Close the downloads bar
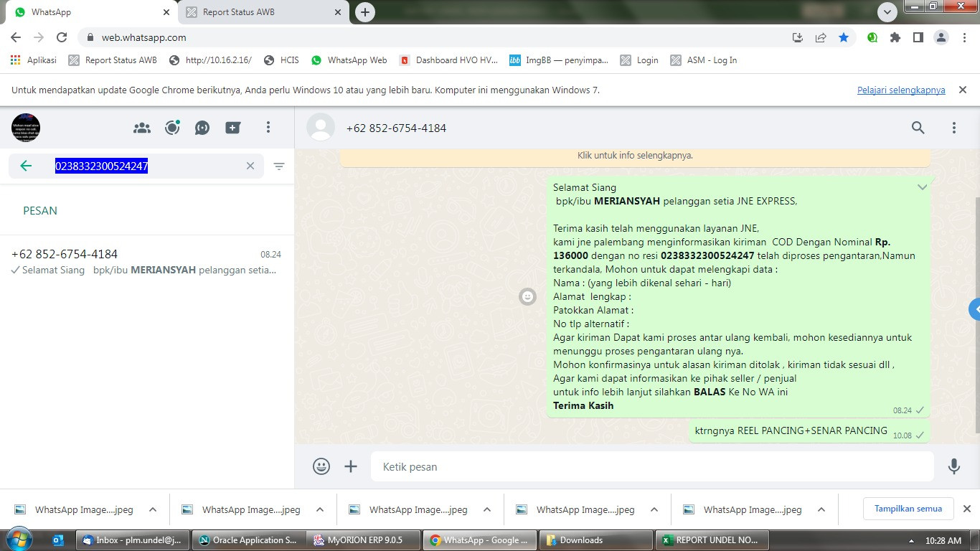 [x=966, y=509]
